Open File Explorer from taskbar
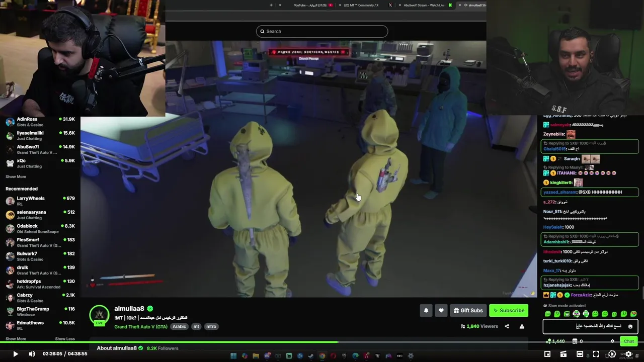Screen dimensions: 644x362 256,356
